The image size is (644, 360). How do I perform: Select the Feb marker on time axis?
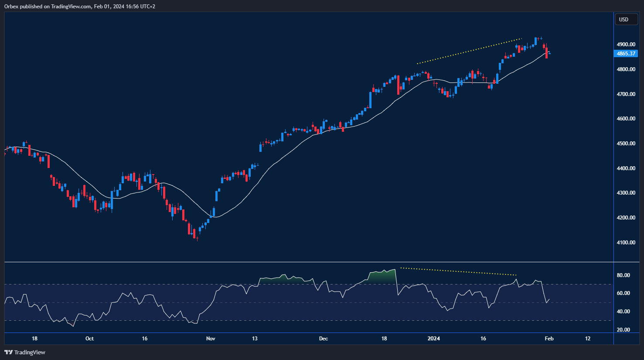click(x=549, y=339)
